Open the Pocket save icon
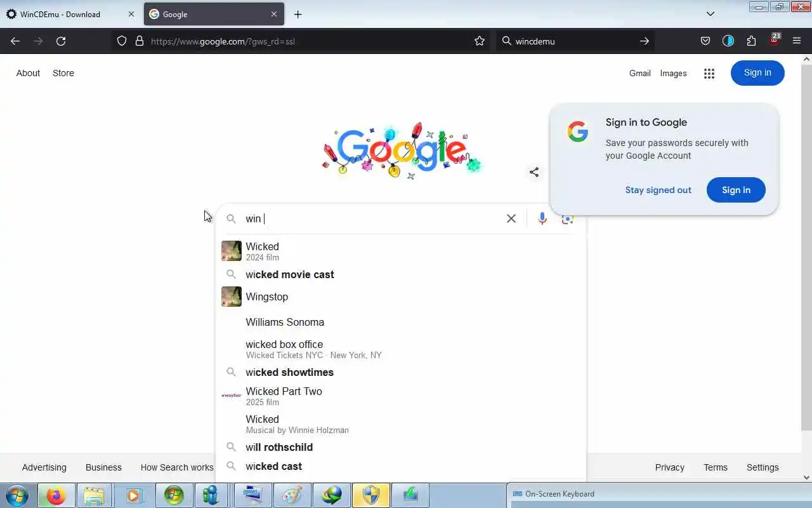The image size is (812, 508). click(705, 41)
